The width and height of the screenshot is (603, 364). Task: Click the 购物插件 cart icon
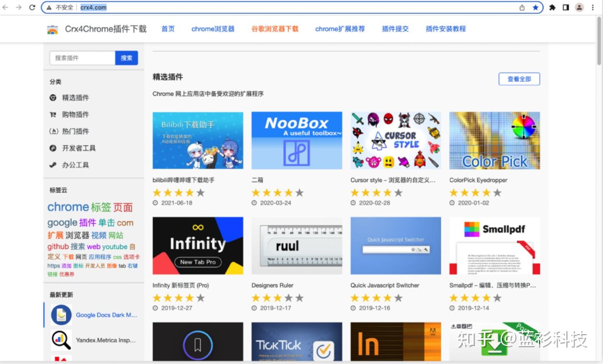[53, 114]
